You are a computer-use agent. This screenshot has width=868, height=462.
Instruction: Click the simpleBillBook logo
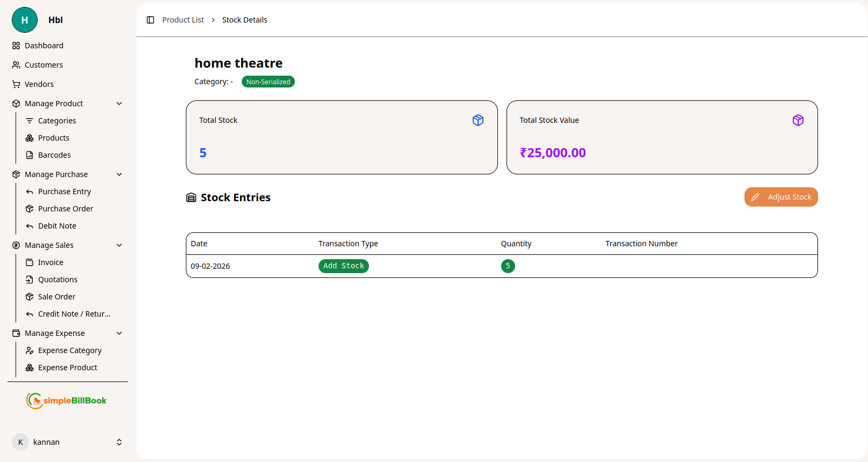pyautogui.click(x=67, y=400)
